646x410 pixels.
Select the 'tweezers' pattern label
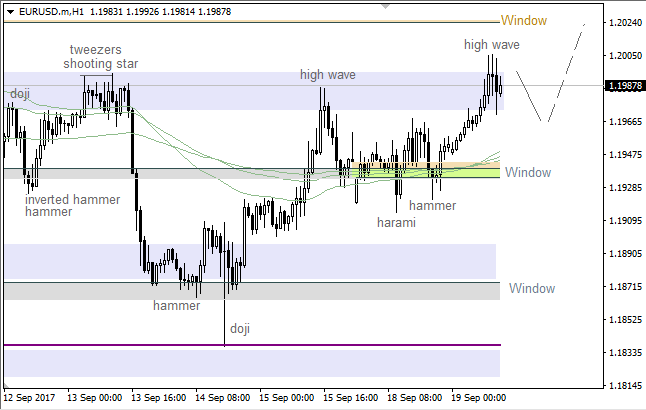tap(98, 49)
